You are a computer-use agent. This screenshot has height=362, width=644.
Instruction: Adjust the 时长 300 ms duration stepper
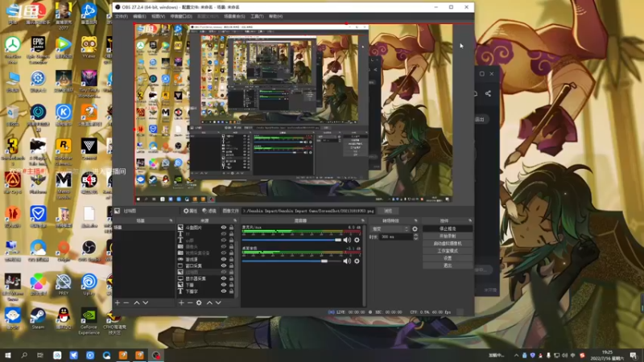point(415,237)
